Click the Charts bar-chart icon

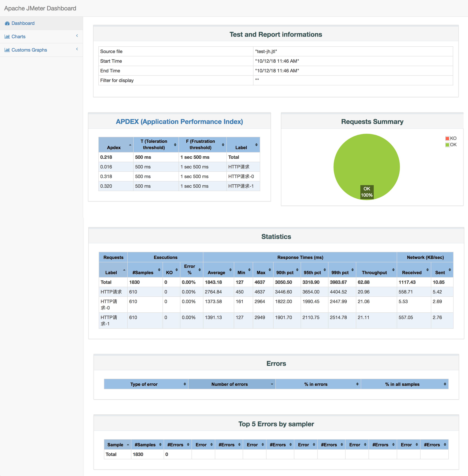[7, 37]
